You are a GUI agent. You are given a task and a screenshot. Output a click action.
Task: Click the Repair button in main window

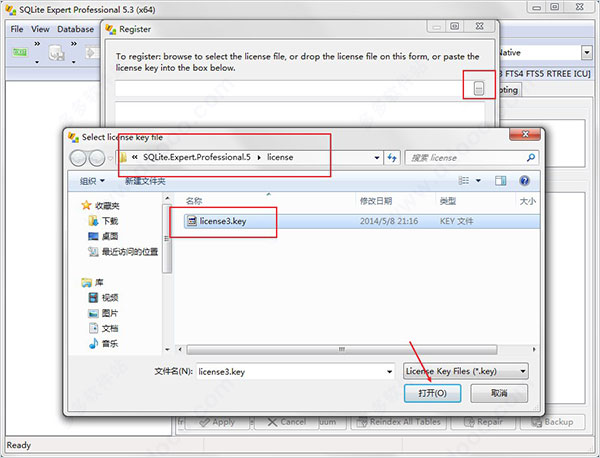click(x=484, y=422)
